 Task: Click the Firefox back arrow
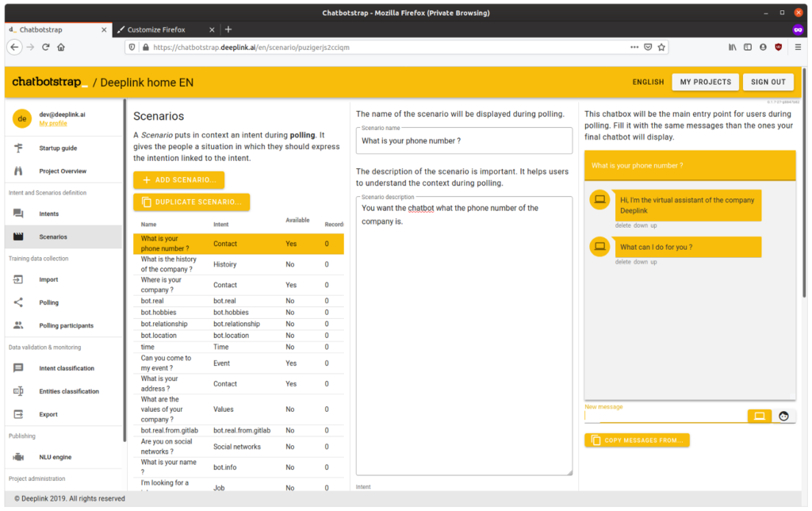pos(14,47)
